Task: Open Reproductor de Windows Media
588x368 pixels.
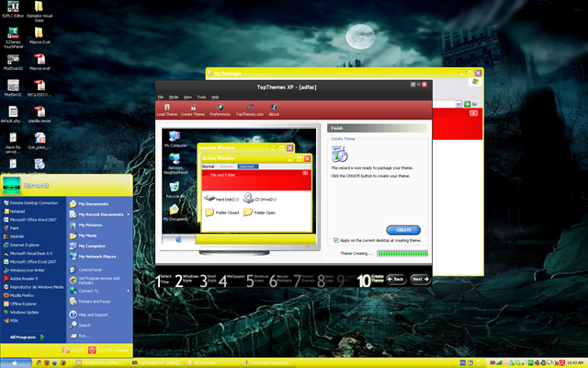Action: point(33,287)
